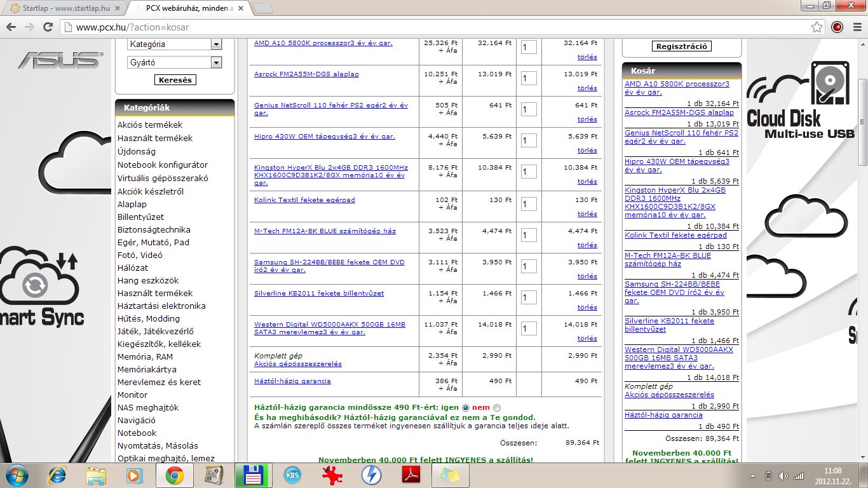Open the Gyártó dropdown
This screenshot has height=488, width=868.
[x=174, y=62]
